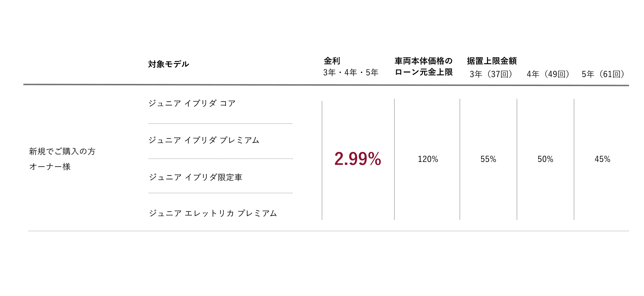The image size is (644, 296).
Task: Click the 据置上限金額 header
Action: 492,61
